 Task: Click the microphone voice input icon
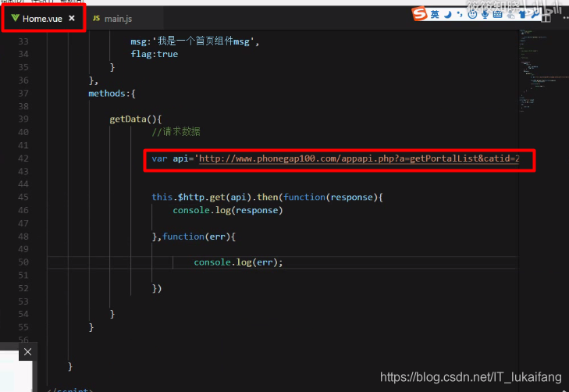485,15
